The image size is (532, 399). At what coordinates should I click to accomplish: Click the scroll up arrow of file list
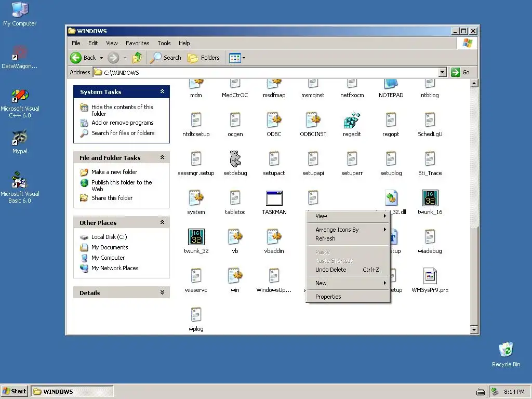(474, 83)
